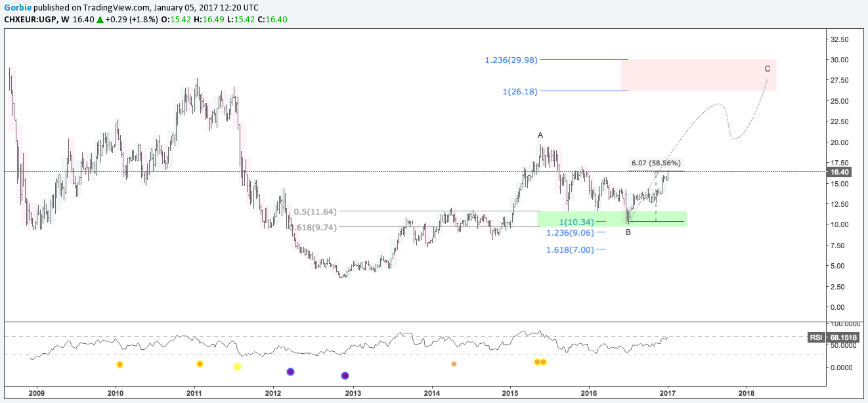Image resolution: width=868 pixels, height=403 pixels.
Task: Select the pink target zone rectangle
Action: point(699,75)
